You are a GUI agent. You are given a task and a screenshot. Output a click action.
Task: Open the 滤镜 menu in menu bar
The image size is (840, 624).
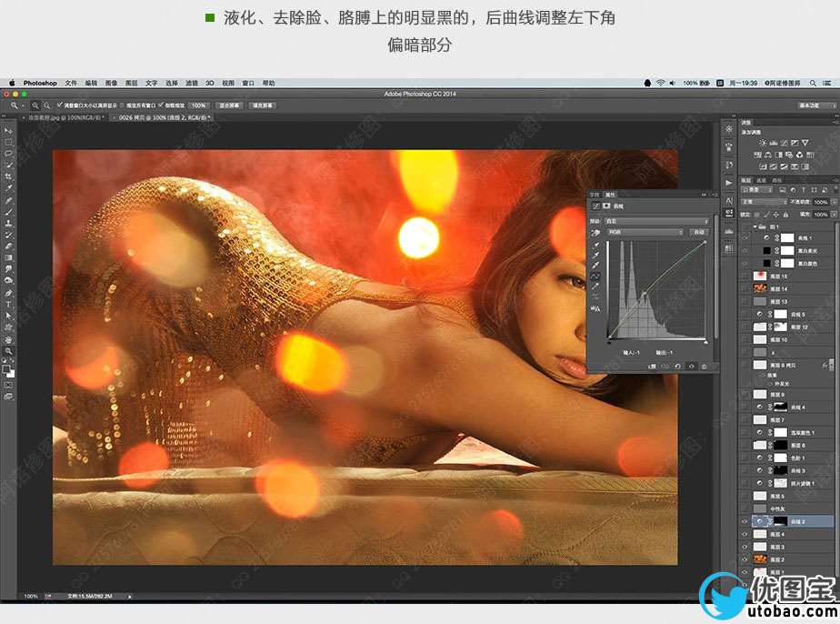(x=192, y=83)
